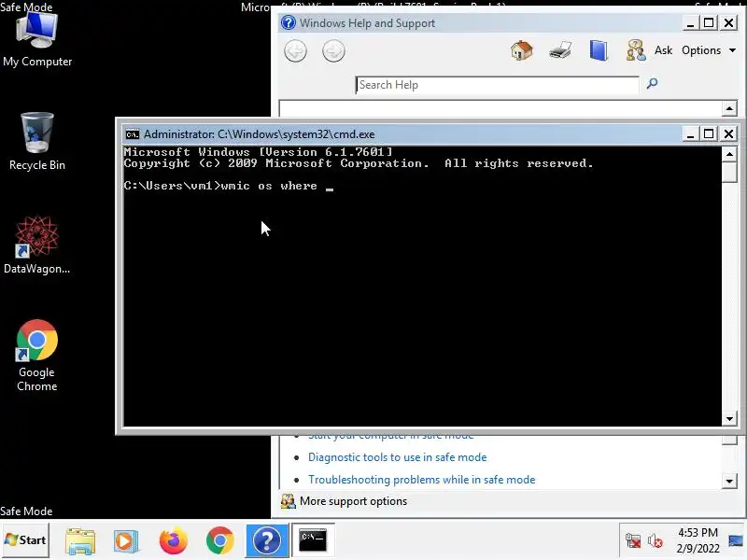Close the Command Prompt window
The height and width of the screenshot is (560, 747).
[x=729, y=134]
